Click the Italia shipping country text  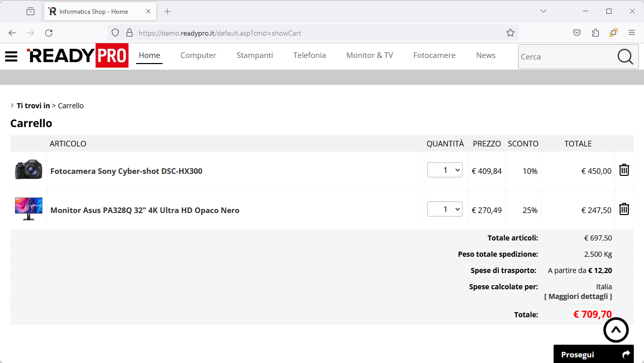pos(604,287)
